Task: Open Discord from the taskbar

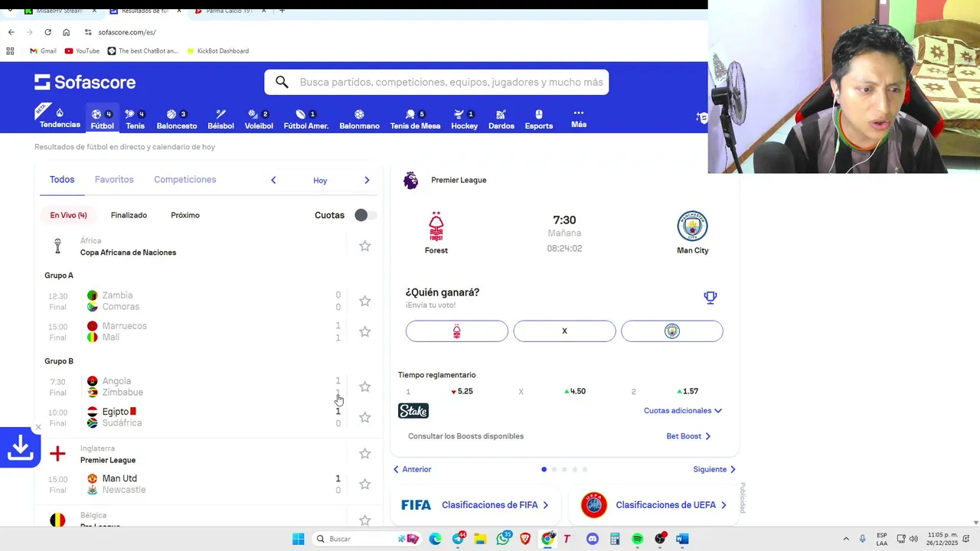Action: click(x=592, y=539)
